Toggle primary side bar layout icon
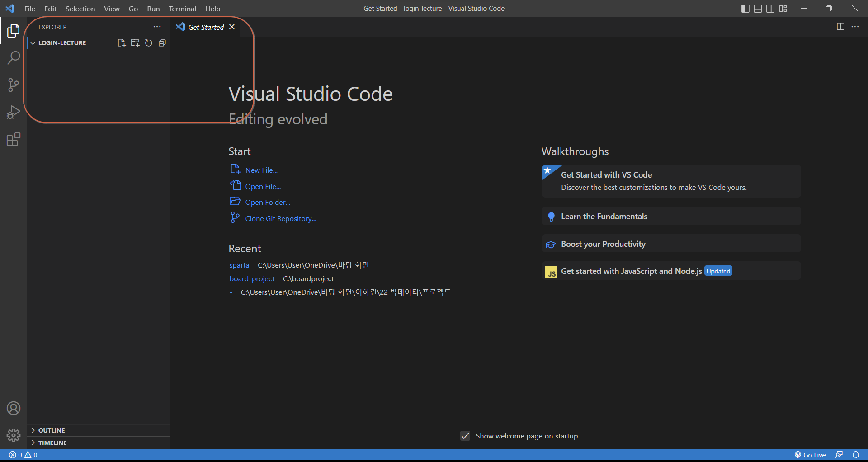868x462 pixels. pyautogui.click(x=745, y=9)
